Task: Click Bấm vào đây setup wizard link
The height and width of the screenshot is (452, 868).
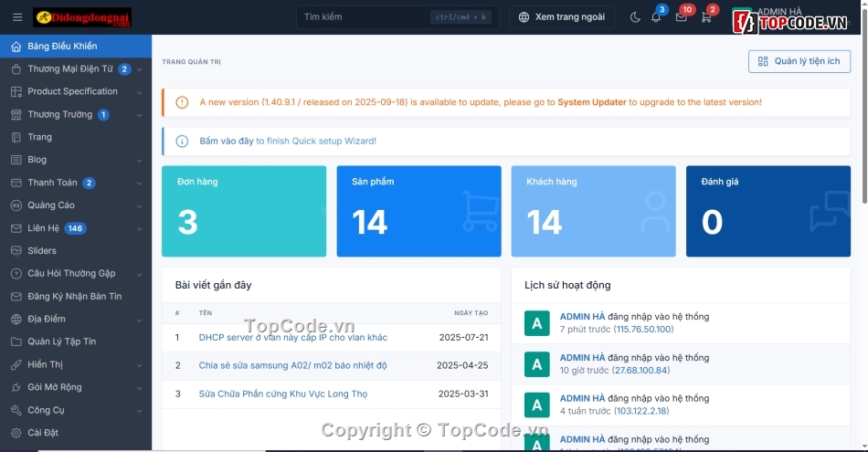Action: pyautogui.click(x=227, y=141)
